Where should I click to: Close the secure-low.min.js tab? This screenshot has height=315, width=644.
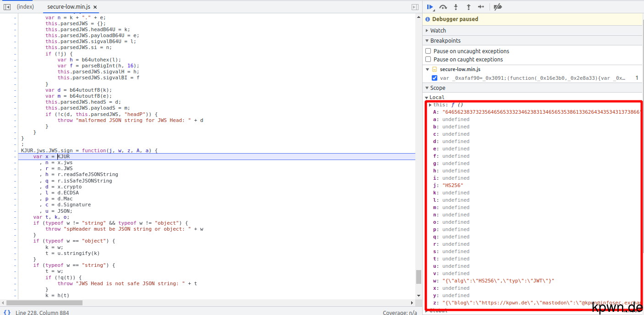click(x=95, y=7)
